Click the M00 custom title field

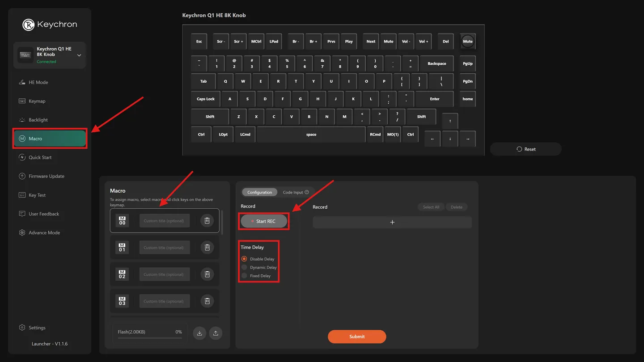click(165, 221)
